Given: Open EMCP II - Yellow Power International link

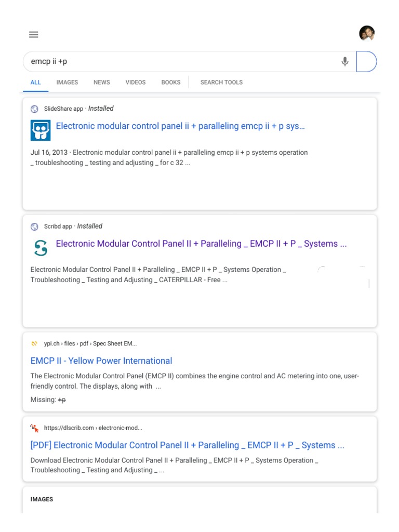Looking at the screenshot, I should tap(101, 361).
